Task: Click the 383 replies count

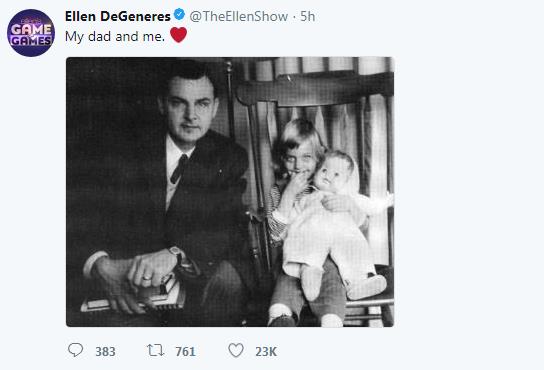Action: 105,352
